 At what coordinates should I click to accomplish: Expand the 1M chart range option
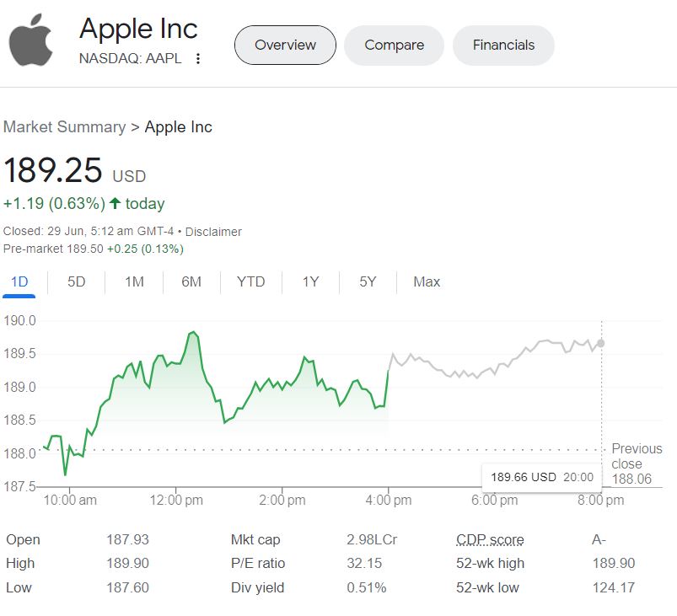pyautogui.click(x=133, y=282)
